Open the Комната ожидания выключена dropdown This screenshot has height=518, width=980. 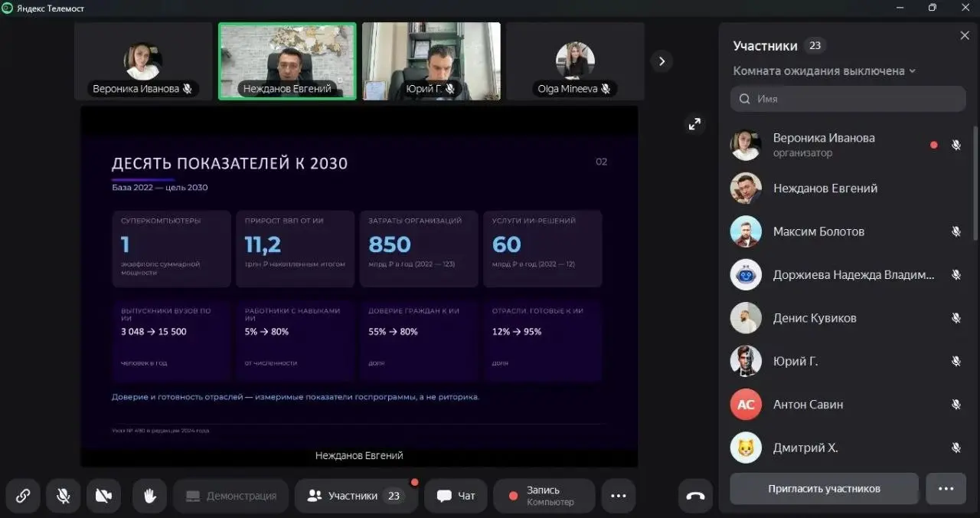click(825, 70)
